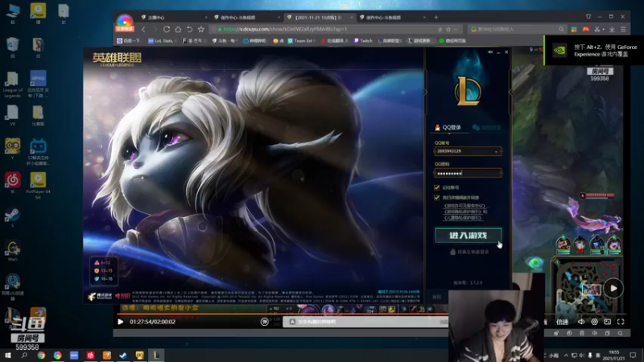Click the 进入游戏 login button
Screen dimensions: 644x362
coord(469,235)
